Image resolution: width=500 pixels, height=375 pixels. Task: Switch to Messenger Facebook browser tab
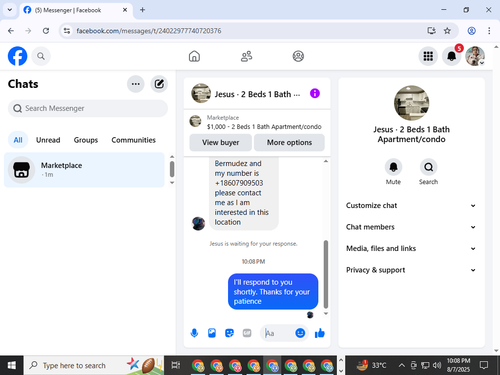pyautogui.click(x=76, y=10)
